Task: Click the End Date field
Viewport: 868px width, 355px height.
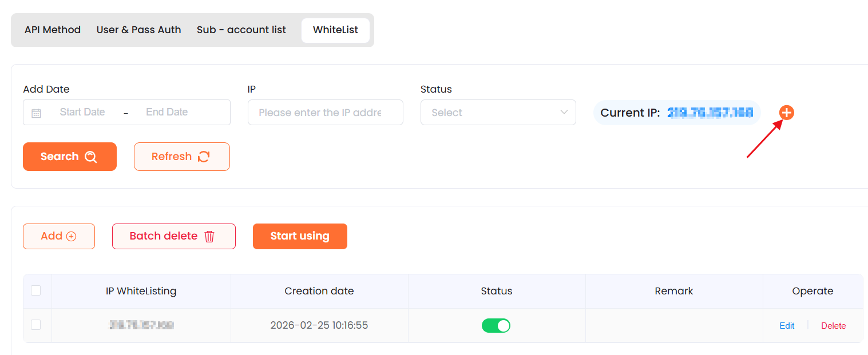Action: tap(167, 112)
